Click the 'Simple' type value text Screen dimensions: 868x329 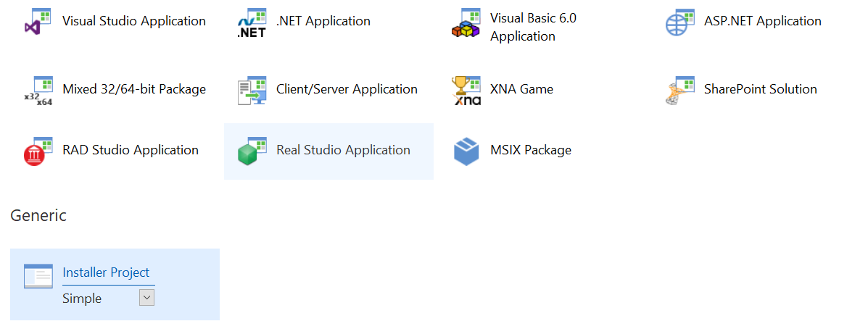82,299
